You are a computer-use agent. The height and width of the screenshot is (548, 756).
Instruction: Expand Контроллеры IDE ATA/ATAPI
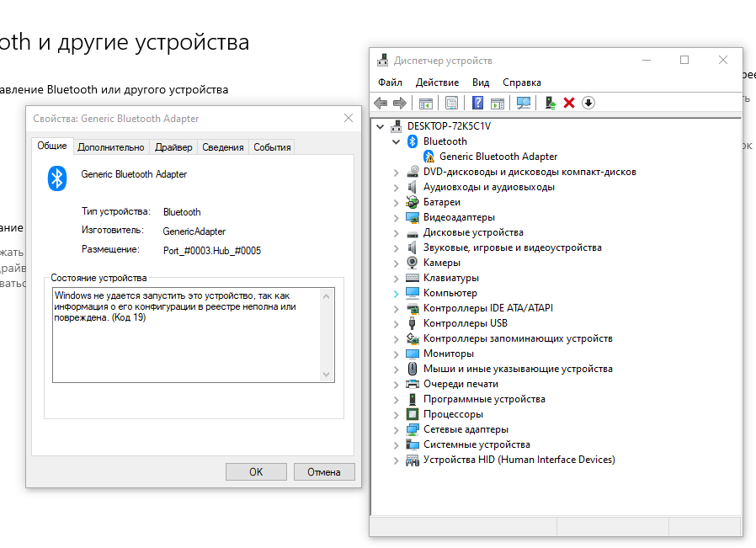click(396, 309)
